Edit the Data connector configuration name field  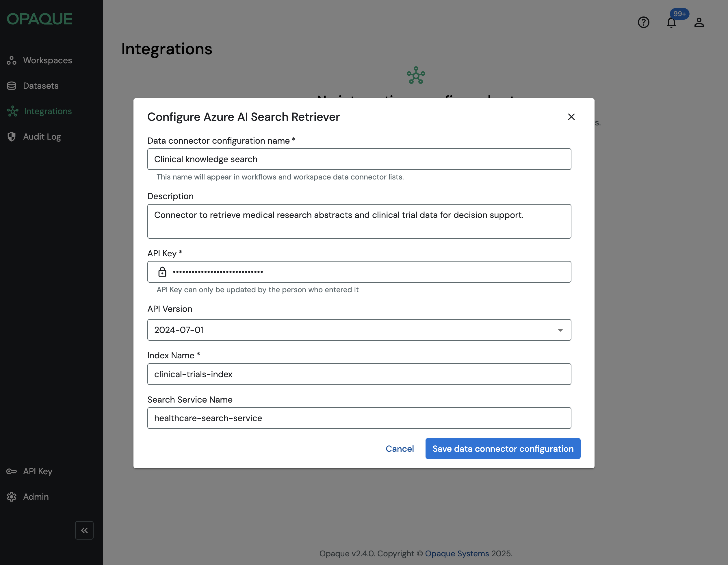pos(359,159)
